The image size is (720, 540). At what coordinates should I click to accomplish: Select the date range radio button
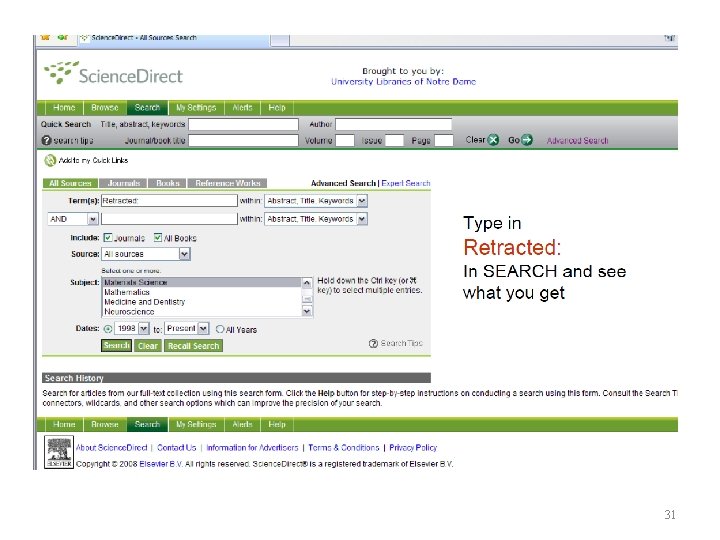pyautogui.click(x=108, y=329)
